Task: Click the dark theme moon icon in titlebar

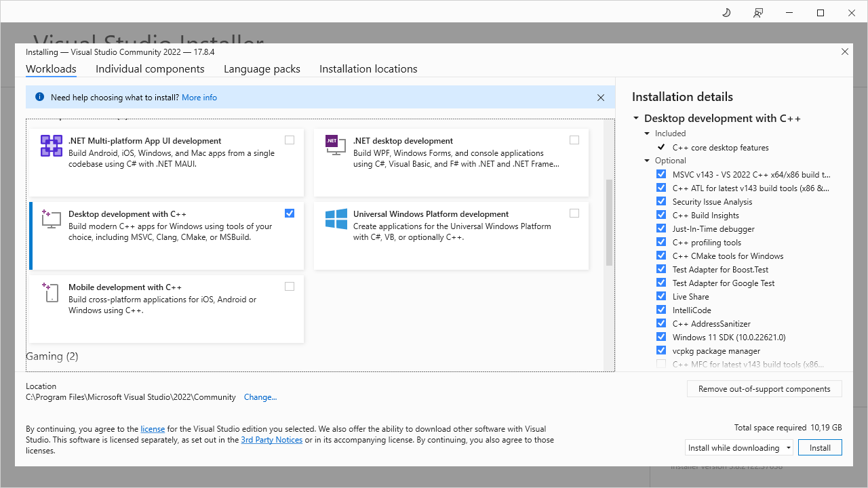Action: [726, 12]
